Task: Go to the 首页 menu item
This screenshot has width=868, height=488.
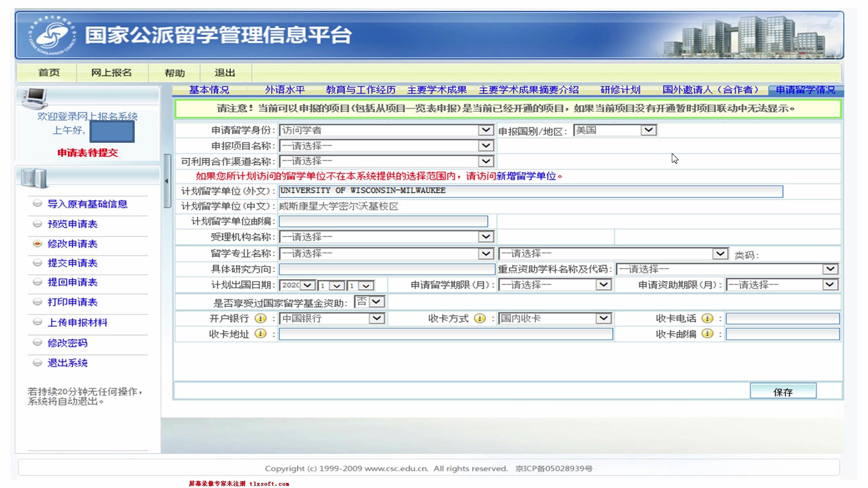Action: pyautogui.click(x=48, y=72)
